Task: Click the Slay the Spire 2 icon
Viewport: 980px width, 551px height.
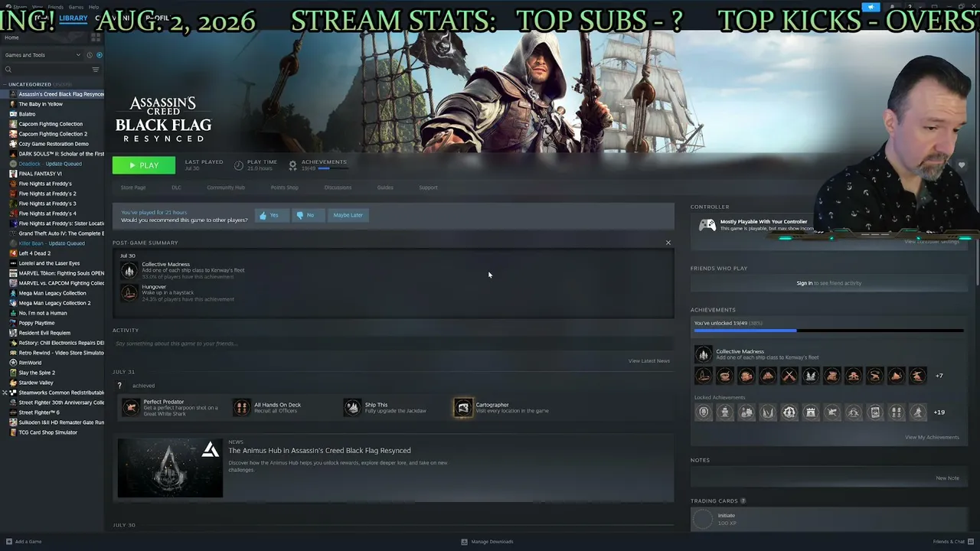Action: pyautogui.click(x=13, y=373)
